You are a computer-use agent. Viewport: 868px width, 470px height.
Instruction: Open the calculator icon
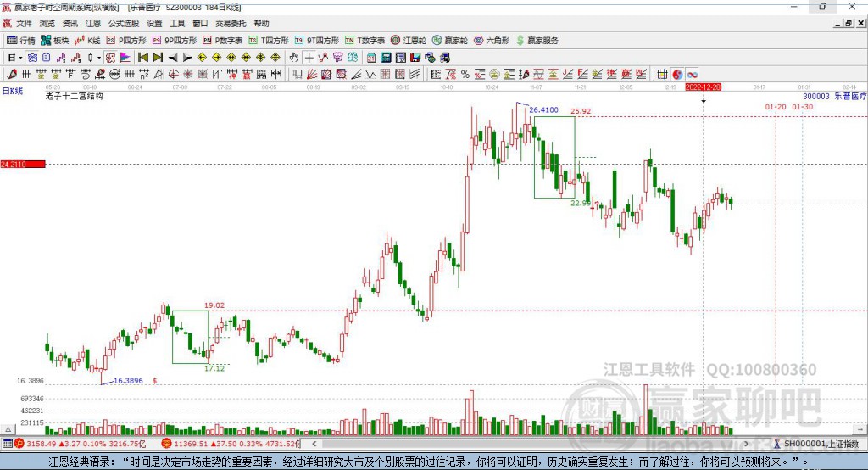386,58
